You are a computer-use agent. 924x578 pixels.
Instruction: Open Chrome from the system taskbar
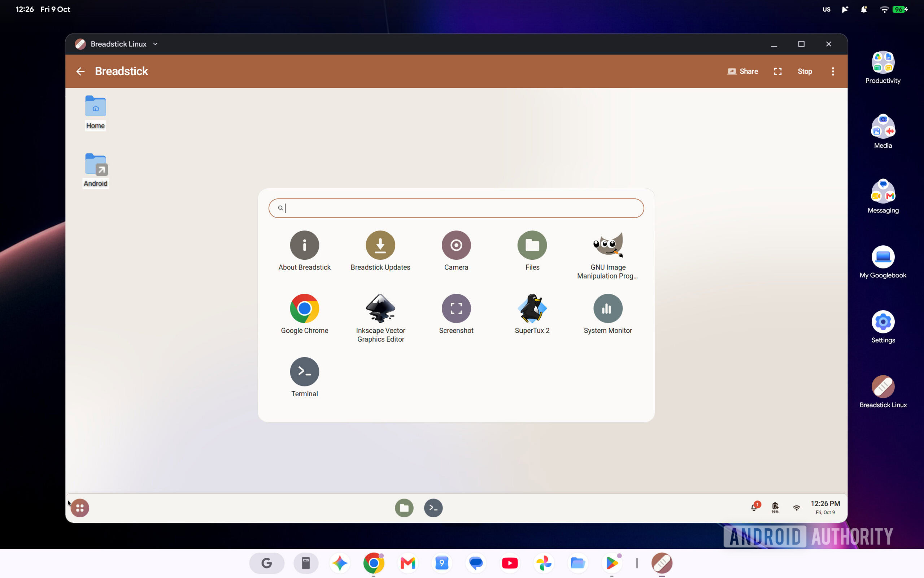tap(374, 563)
